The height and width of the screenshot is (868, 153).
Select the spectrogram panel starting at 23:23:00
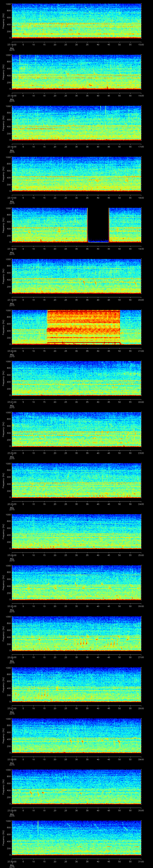[76, 481]
